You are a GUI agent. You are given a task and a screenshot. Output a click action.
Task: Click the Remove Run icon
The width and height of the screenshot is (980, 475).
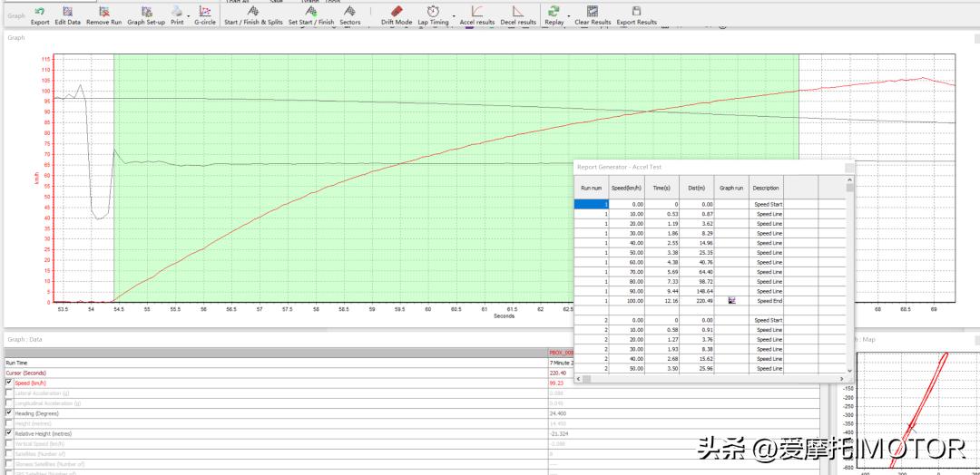pos(103,11)
